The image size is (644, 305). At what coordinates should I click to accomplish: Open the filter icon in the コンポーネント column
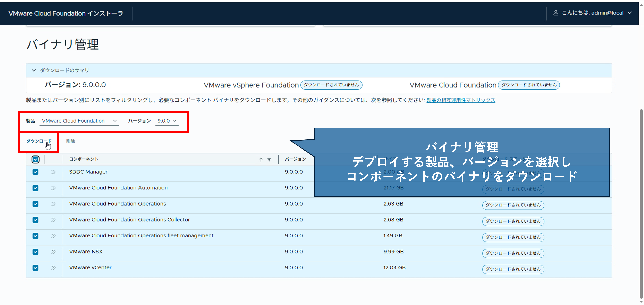click(269, 159)
